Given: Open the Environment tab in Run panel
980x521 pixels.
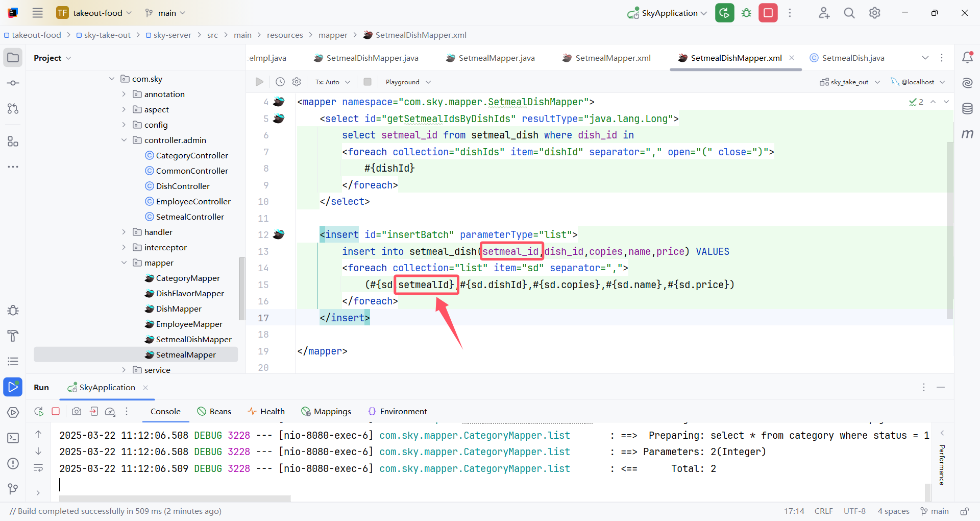Looking at the screenshot, I should point(398,411).
